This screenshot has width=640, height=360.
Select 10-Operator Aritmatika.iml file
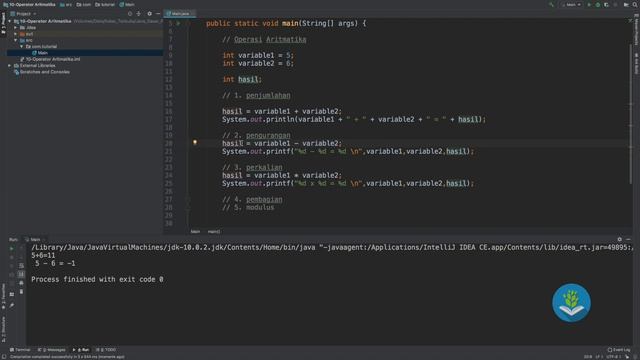(x=50, y=59)
